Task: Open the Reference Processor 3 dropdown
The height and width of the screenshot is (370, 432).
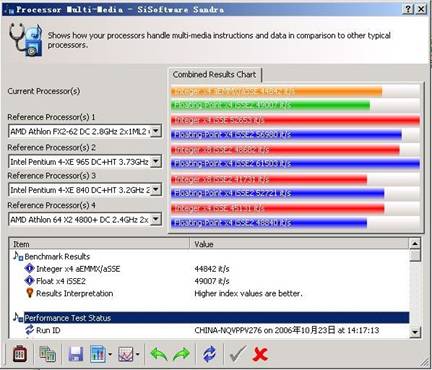Action: pyautogui.click(x=156, y=190)
